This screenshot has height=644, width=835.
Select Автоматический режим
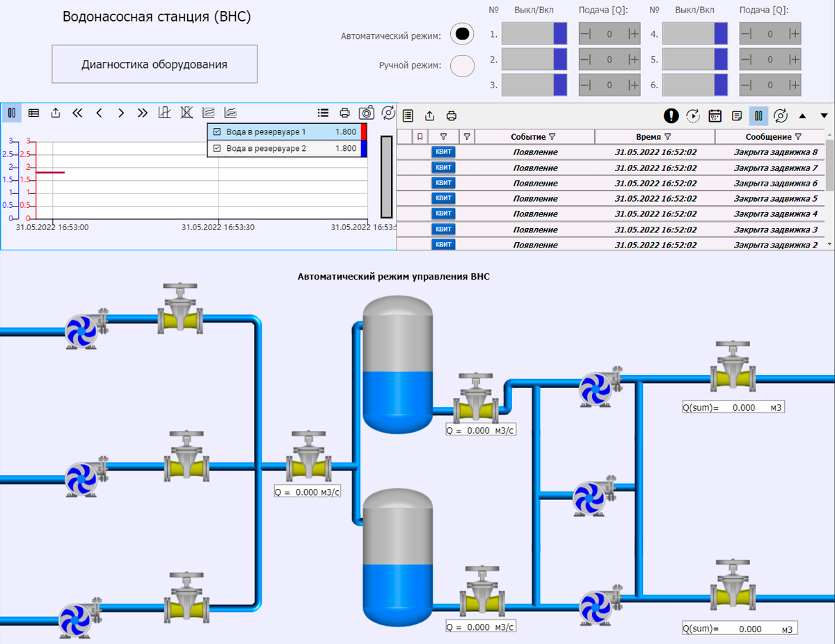pos(461,33)
